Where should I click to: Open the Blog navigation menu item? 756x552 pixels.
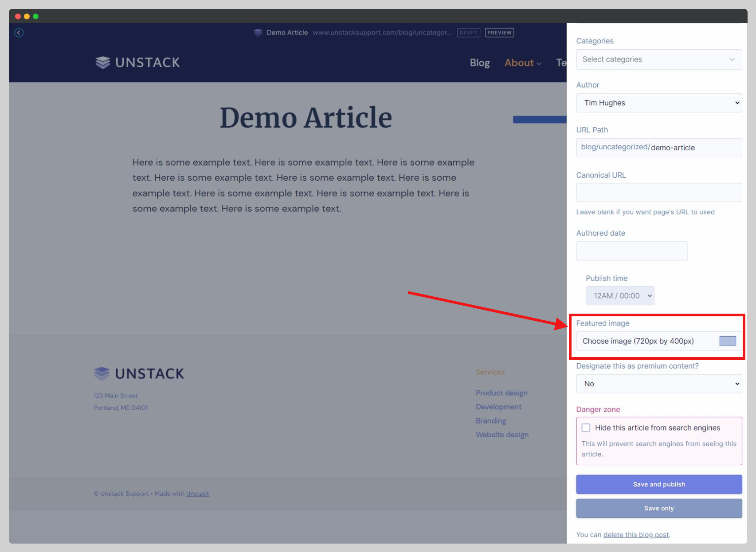[x=479, y=63]
